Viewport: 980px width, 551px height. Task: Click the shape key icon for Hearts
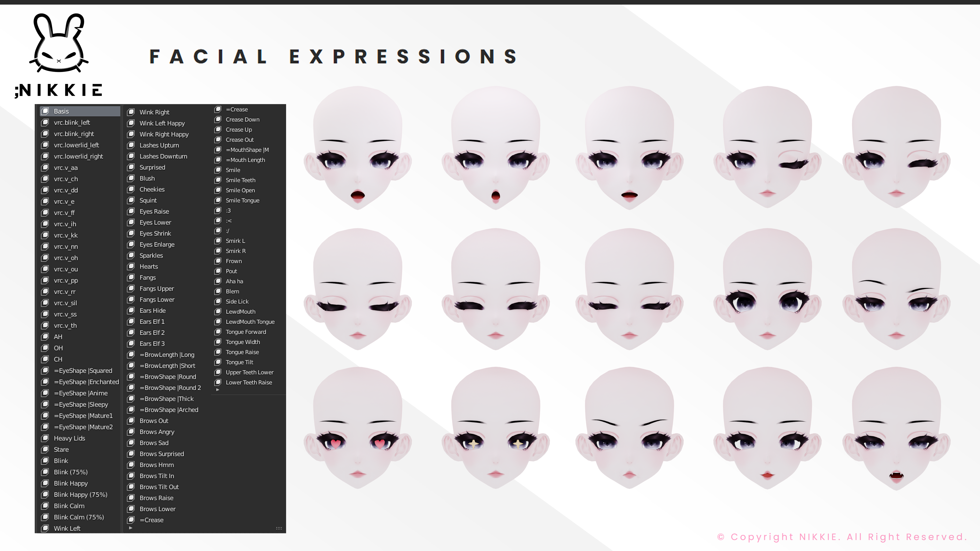pyautogui.click(x=131, y=267)
